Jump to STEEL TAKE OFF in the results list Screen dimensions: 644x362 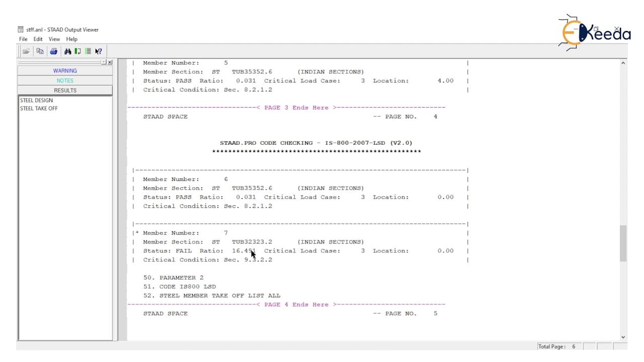39,109
